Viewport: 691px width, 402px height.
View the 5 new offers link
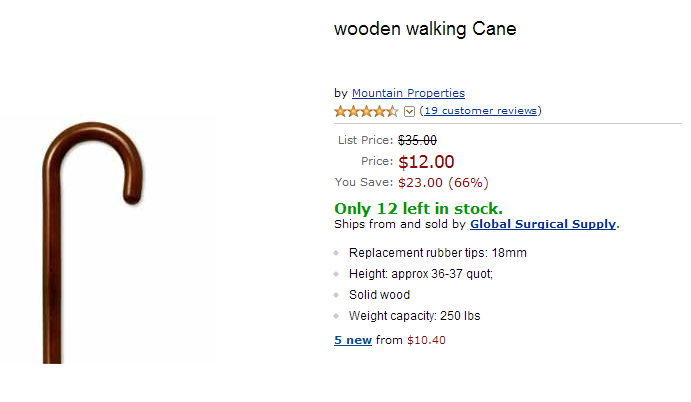point(353,340)
